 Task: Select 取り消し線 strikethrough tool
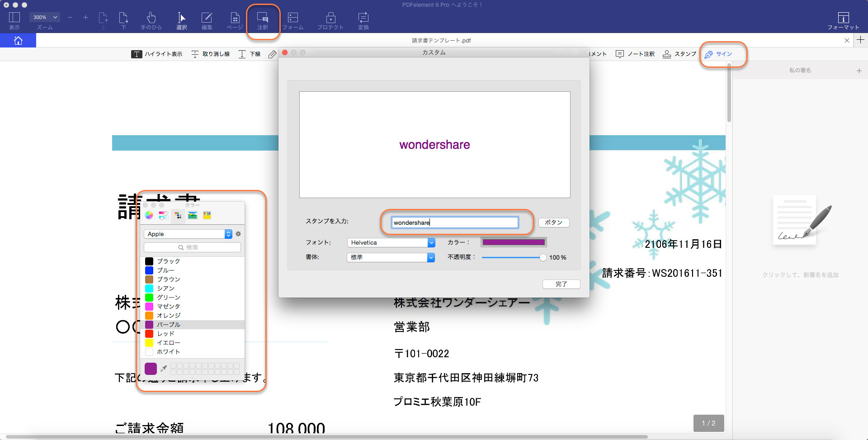pyautogui.click(x=211, y=54)
